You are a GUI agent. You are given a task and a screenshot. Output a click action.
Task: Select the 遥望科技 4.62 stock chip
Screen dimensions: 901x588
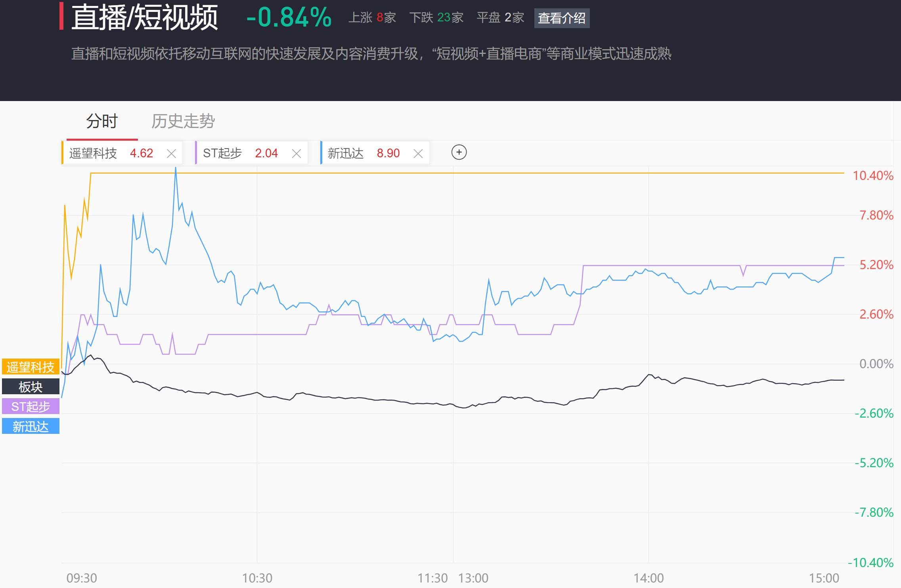point(111,153)
